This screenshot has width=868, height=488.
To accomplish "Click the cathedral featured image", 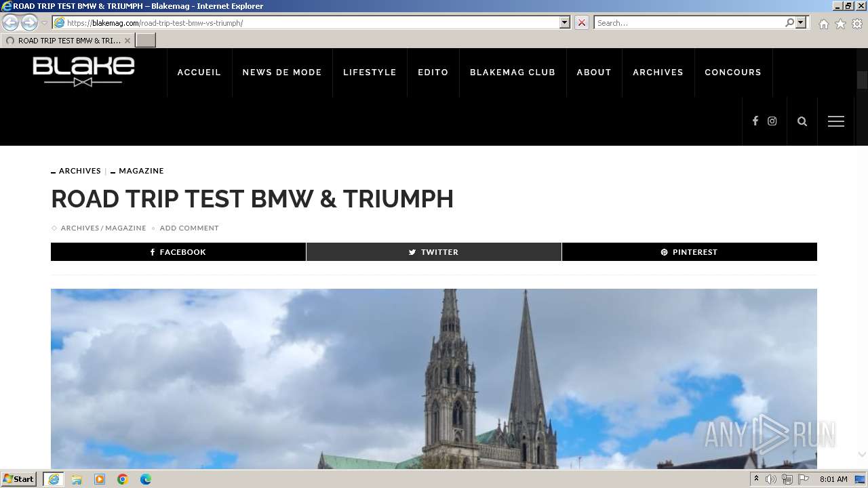I will tap(434, 379).
